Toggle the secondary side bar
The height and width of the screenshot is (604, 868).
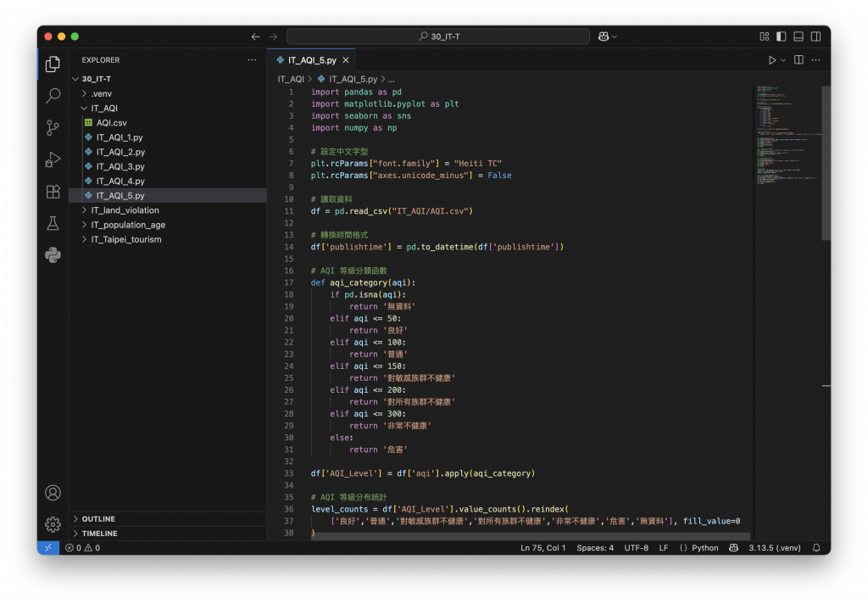[815, 36]
